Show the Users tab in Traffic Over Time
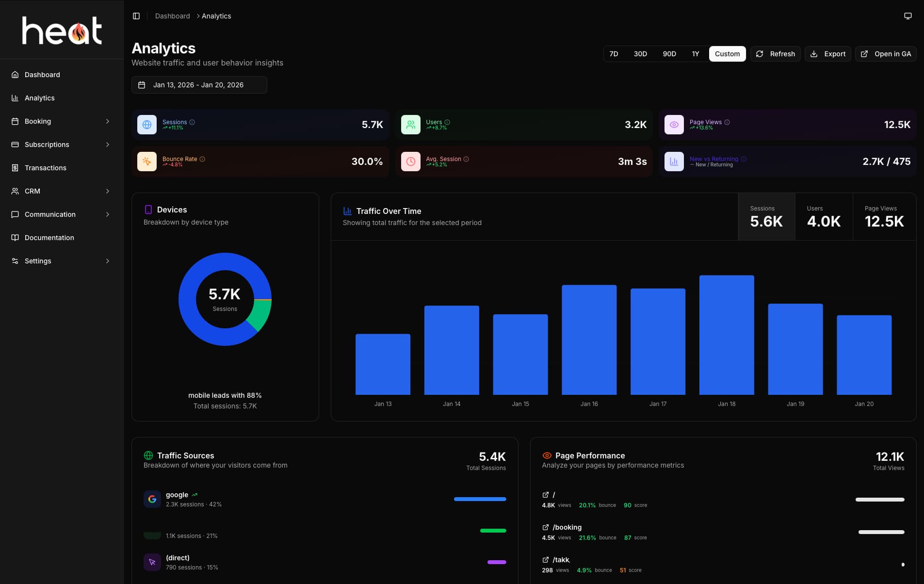924x584 pixels. pyautogui.click(x=823, y=216)
